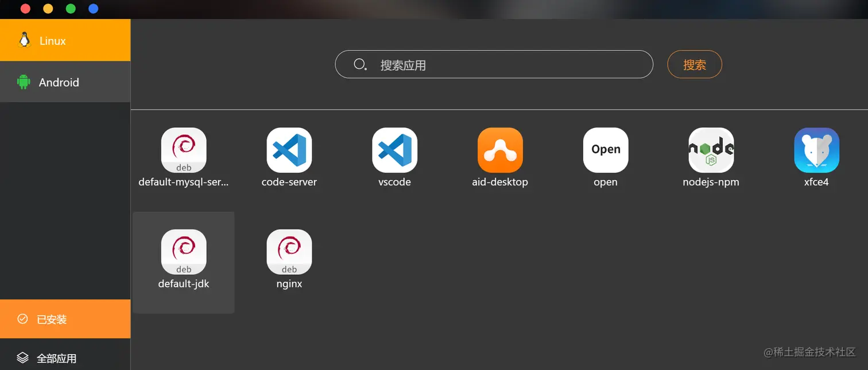Click the aid-desktop label text
Screen dimensions: 868x370
(500, 182)
